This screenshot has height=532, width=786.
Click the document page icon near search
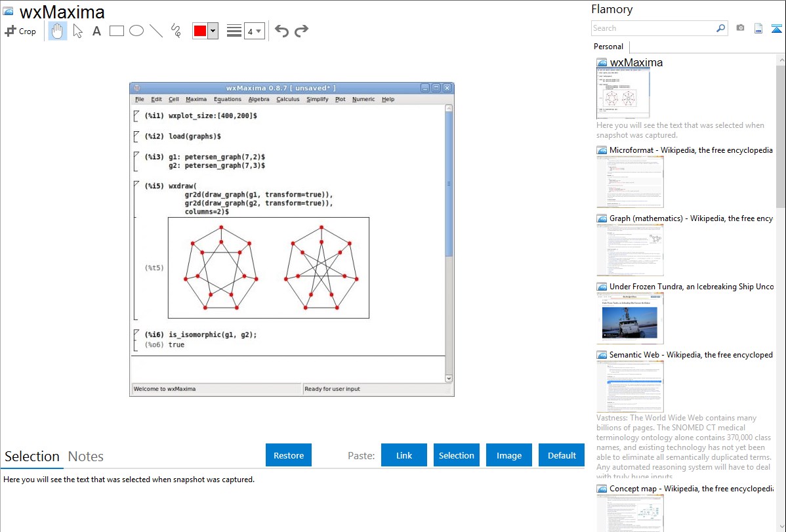758,28
